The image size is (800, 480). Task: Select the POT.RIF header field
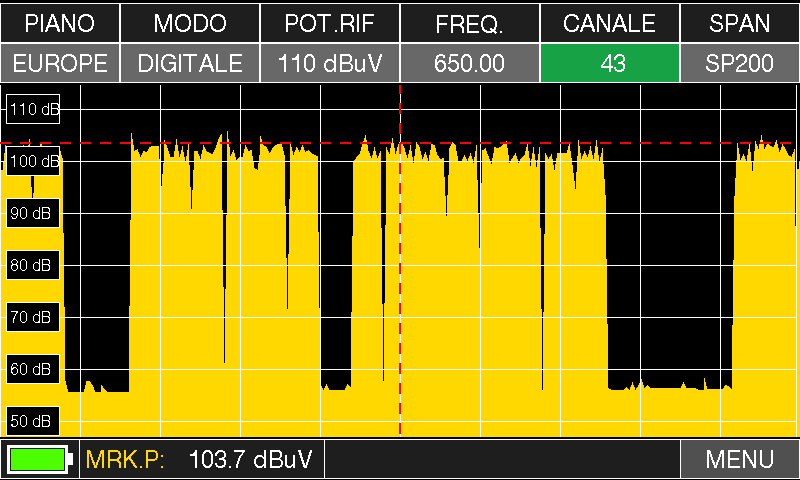click(x=330, y=23)
